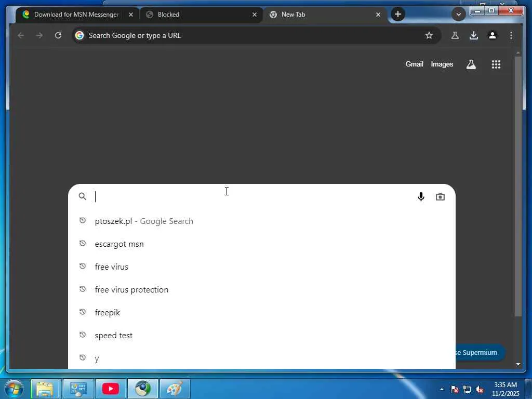Open the Google apps grid
The image size is (532, 399).
(496, 64)
